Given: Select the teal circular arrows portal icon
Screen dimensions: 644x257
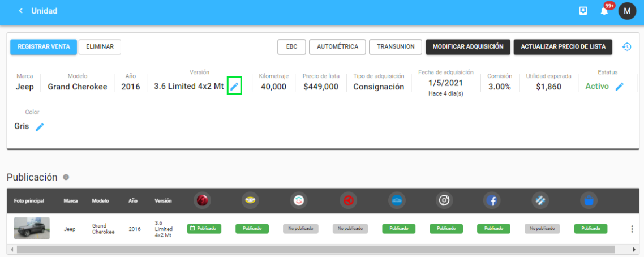Looking at the screenshot, I should tap(299, 200).
